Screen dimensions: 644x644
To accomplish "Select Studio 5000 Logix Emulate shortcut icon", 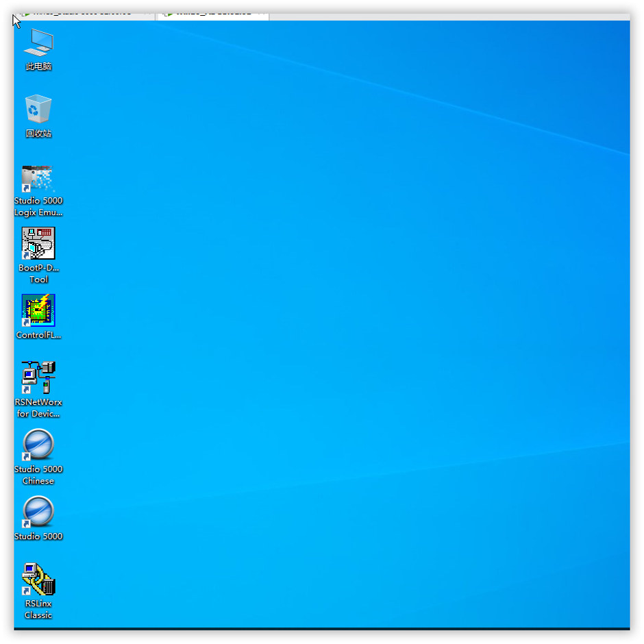I will tap(38, 179).
